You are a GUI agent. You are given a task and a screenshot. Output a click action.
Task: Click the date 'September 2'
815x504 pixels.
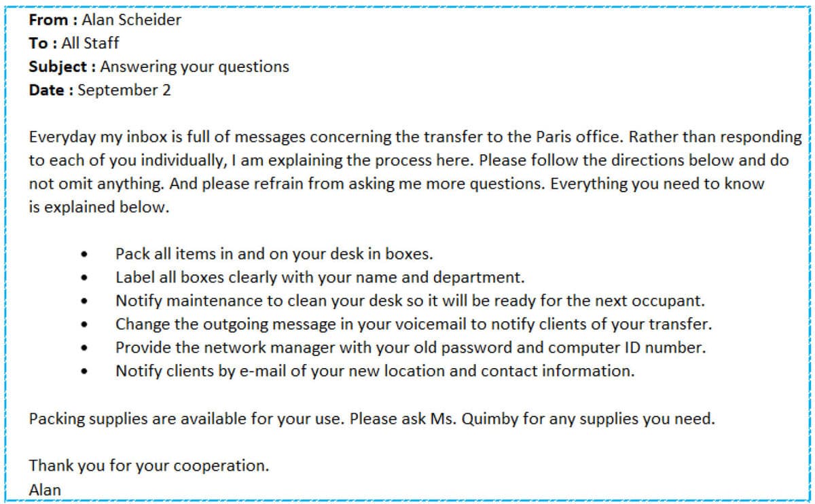pos(124,90)
